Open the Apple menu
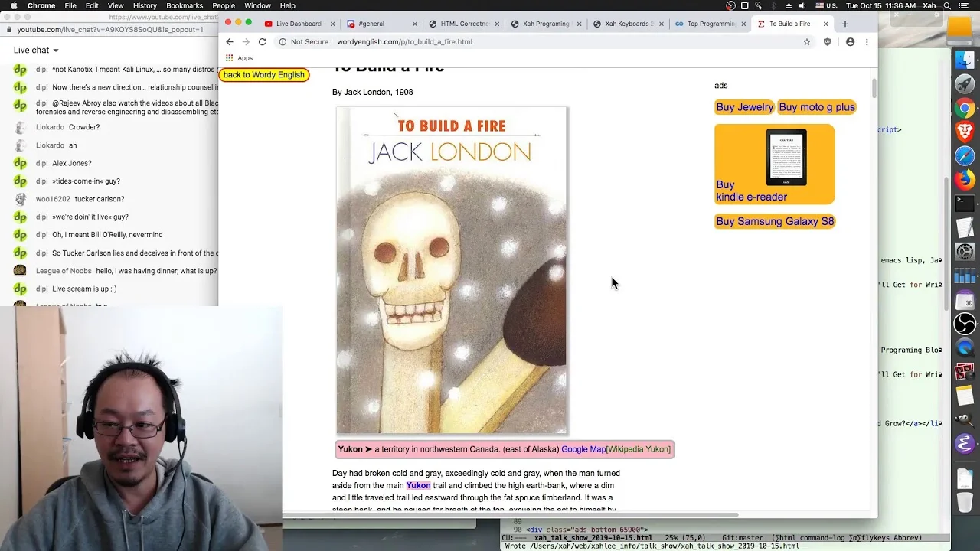 tap(13, 5)
